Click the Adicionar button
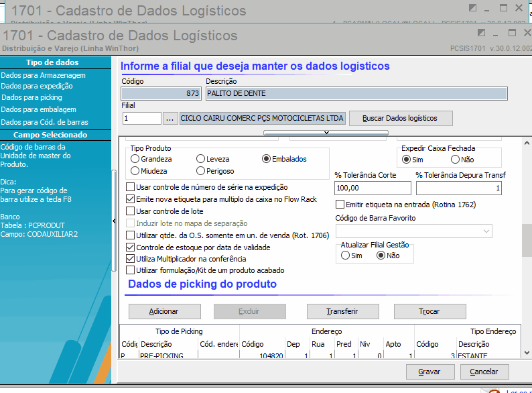532x393 pixels. pos(165,311)
